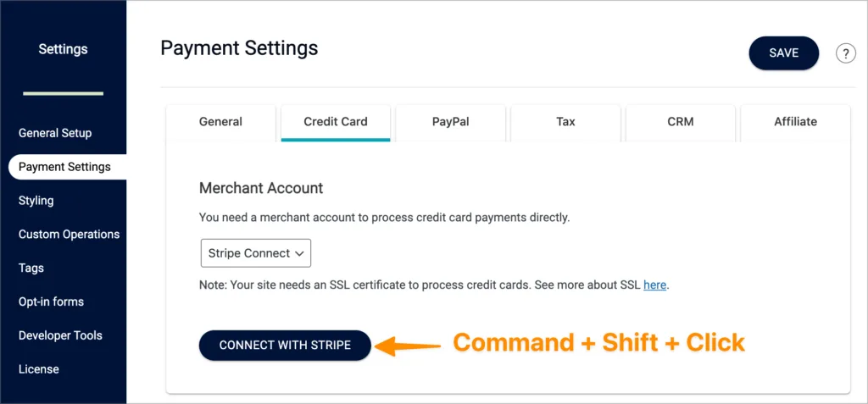Click the help question mark icon

click(x=845, y=53)
